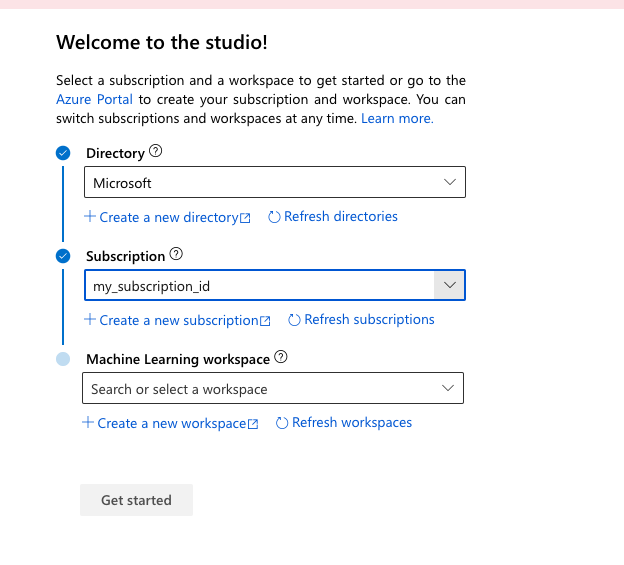
Task: Click the Subscription step checkmark indicator
Action: (63, 256)
